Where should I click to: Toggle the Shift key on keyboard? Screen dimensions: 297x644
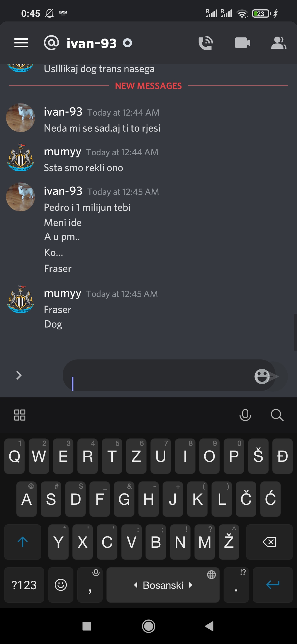pyautogui.click(x=23, y=542)
